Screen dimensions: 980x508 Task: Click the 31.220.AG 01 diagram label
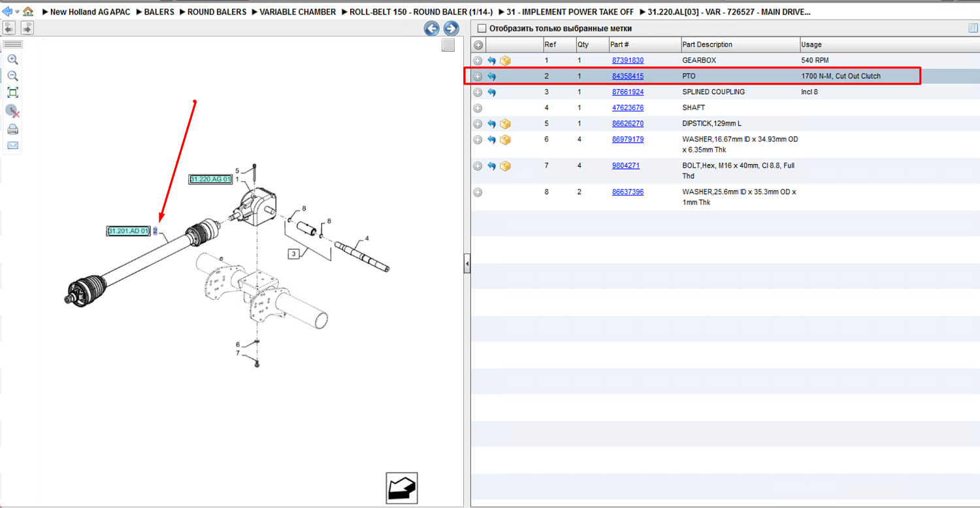coord(210,180)
